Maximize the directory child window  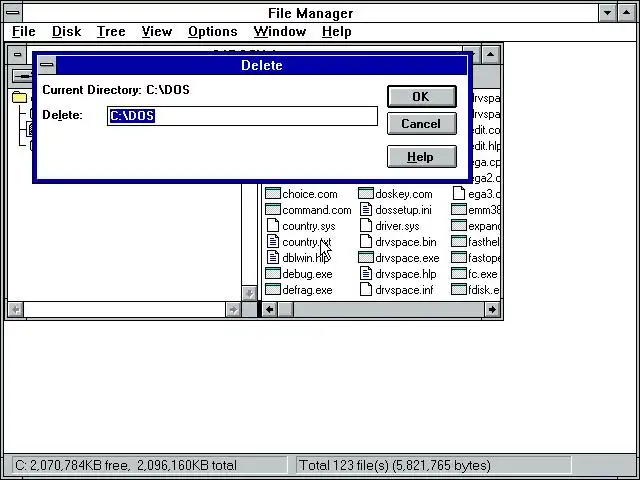coord(490,55)
